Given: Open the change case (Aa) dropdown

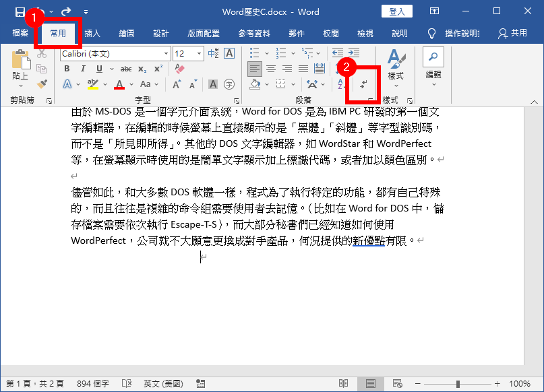Looking at the screenshot, I should click(149, 84).
